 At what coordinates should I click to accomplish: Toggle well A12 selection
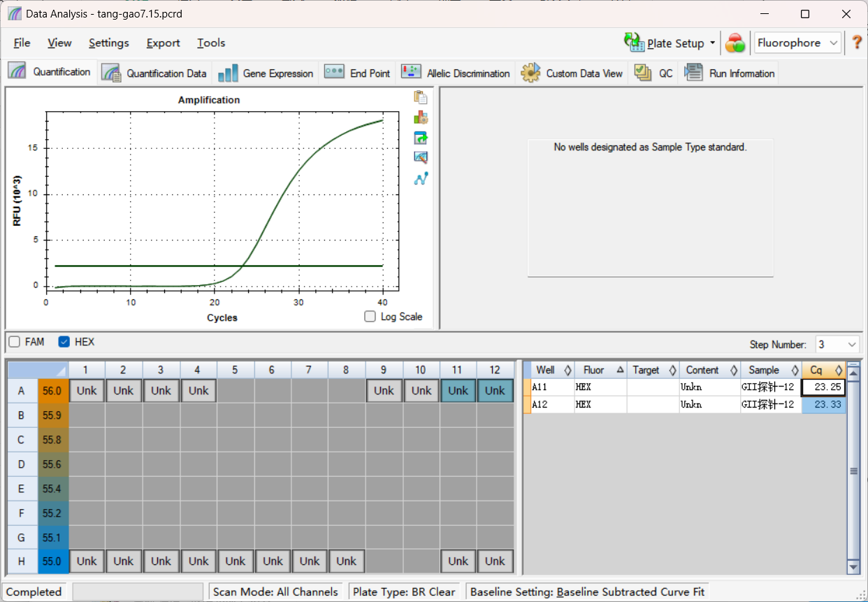495,390
